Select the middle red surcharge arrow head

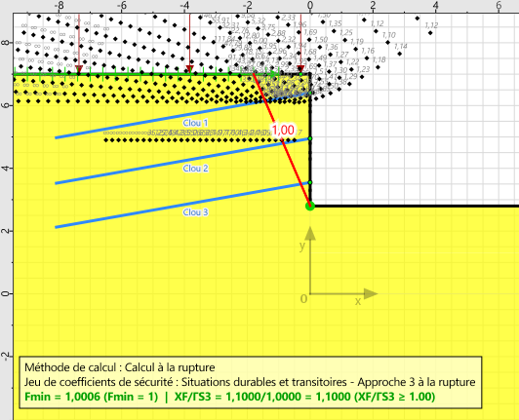(x=189, y=69)
